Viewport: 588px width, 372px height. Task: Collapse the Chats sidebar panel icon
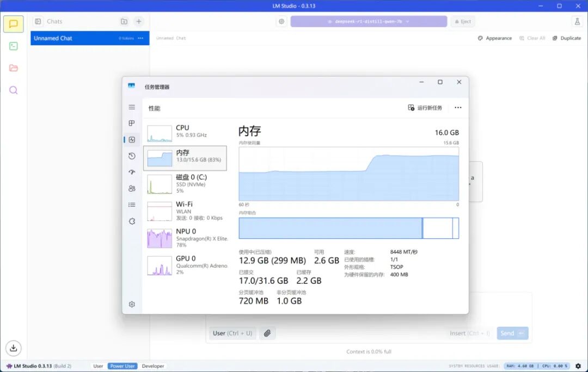tap(38, 21)
